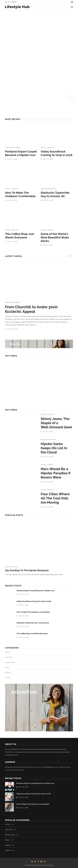Screen dimensions: 78x868
Task: Open the hamburger menu beside Lifestyle Hub logo
Action: 72,7
